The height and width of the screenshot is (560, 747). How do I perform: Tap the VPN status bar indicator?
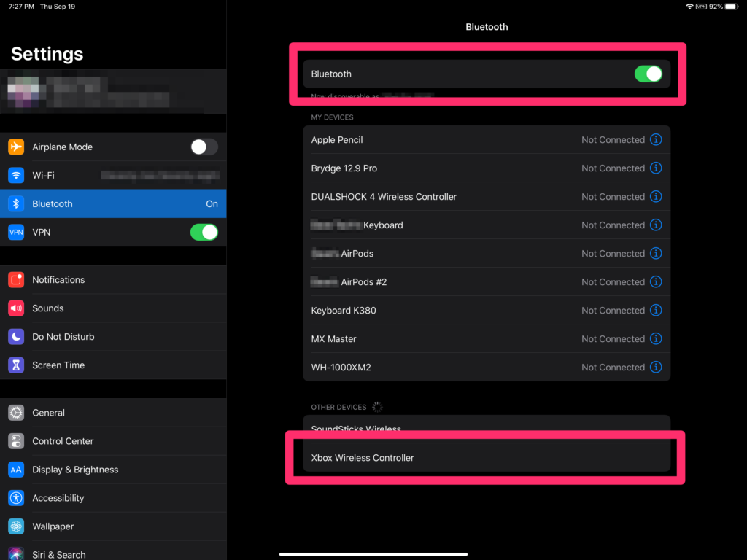coord(701,7)
